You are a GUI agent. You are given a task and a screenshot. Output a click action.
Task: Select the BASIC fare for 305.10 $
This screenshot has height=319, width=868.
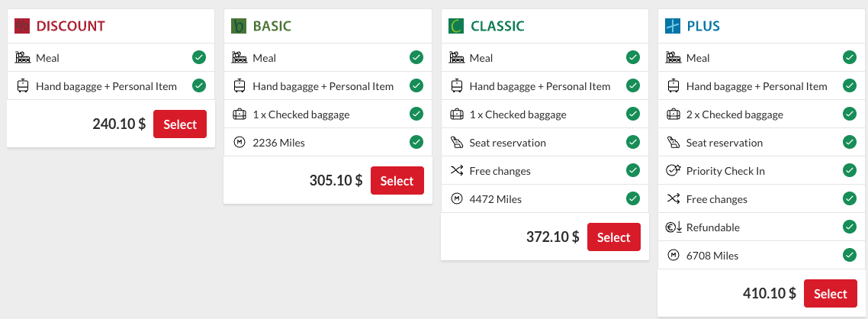tap(397, 181)
